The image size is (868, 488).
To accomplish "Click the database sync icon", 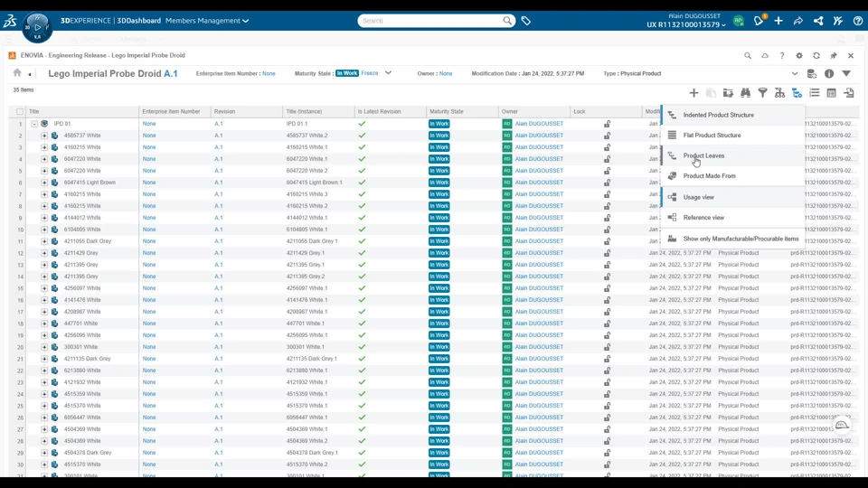I will click(812, 73).
